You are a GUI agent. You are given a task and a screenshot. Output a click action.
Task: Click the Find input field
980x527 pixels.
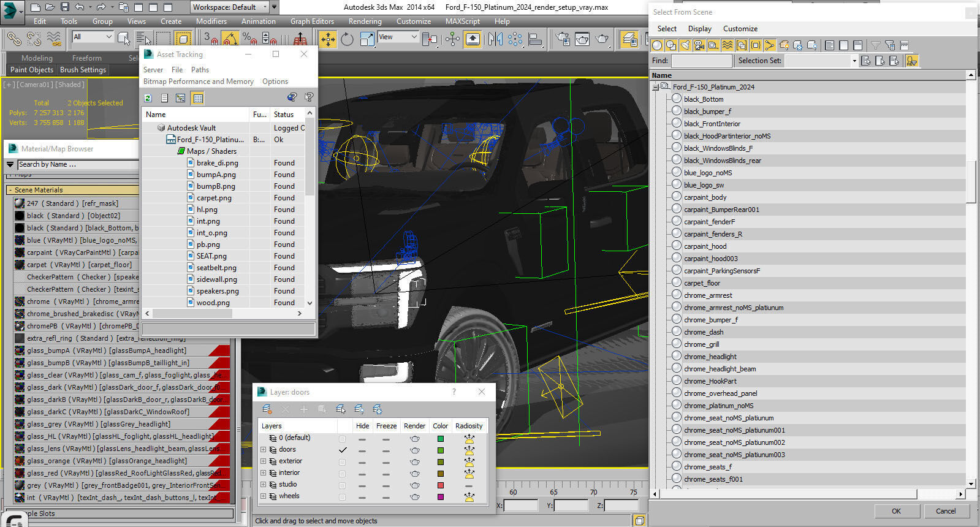[x=701, y=61]
